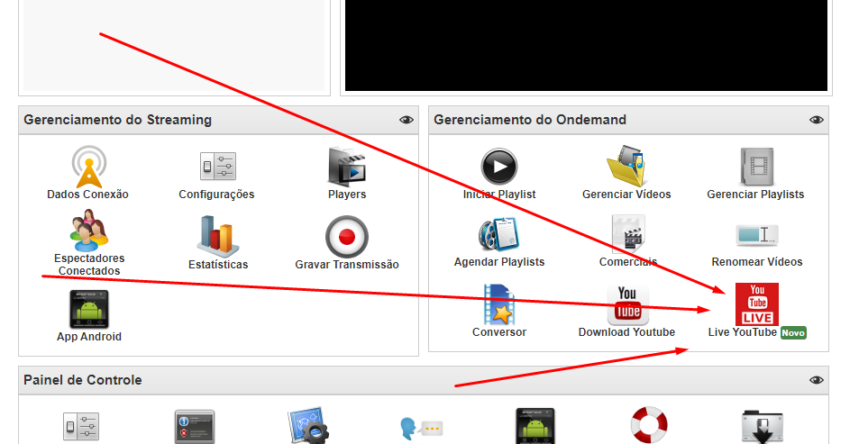The width and height of the screenshot is (868, 444).
Task: Open the Conversor video star icon
Action: pos(499,304)
